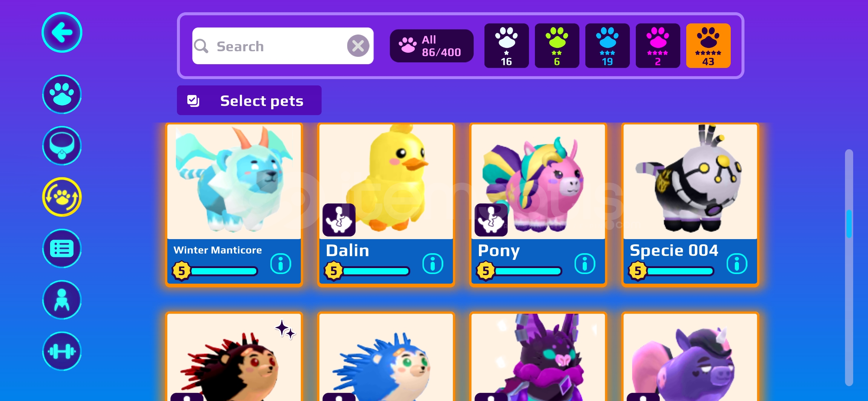
Task: Open the character avatar sidebar icon
Action: tap(62, 300)
